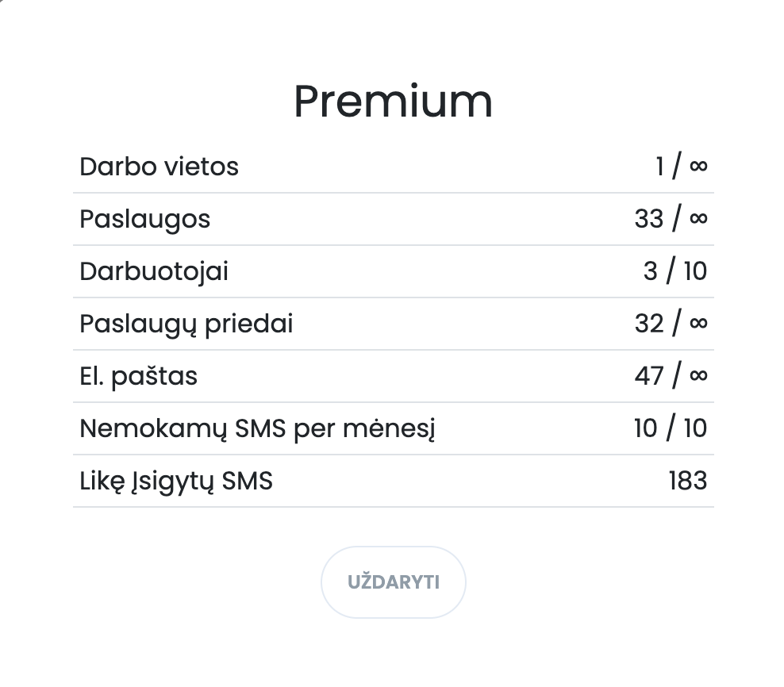Screen dimensions: 784x687
Task: Click the Paslaugų priedai label
Action: (x=186, y=324)
